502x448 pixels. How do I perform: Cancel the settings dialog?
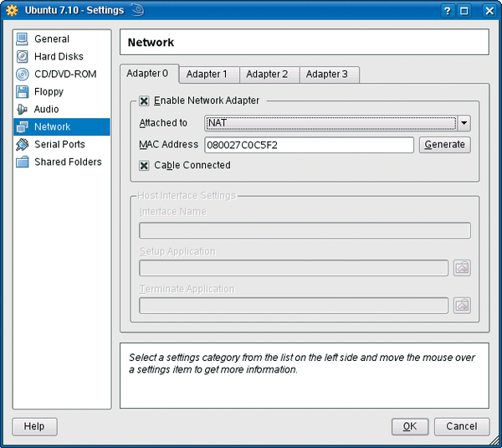[462, 426]
